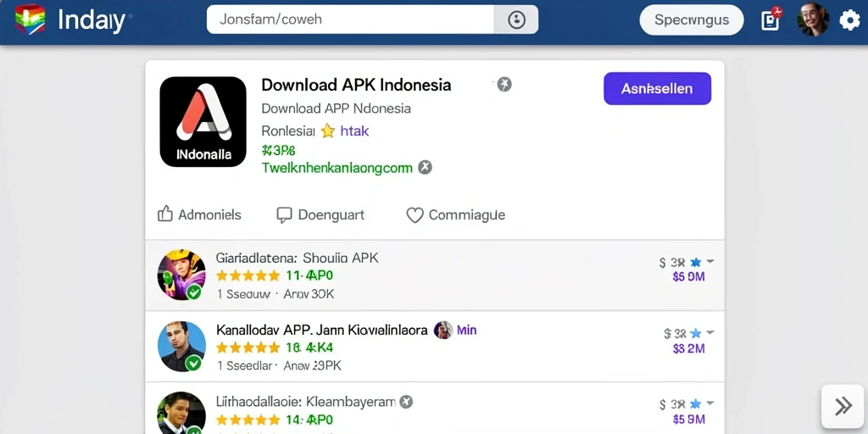Image resolution: width=868 pixels, height=434 pixels.
Task: Expand dropdown arrow in Kanallodav row
Action: [710, 332]
